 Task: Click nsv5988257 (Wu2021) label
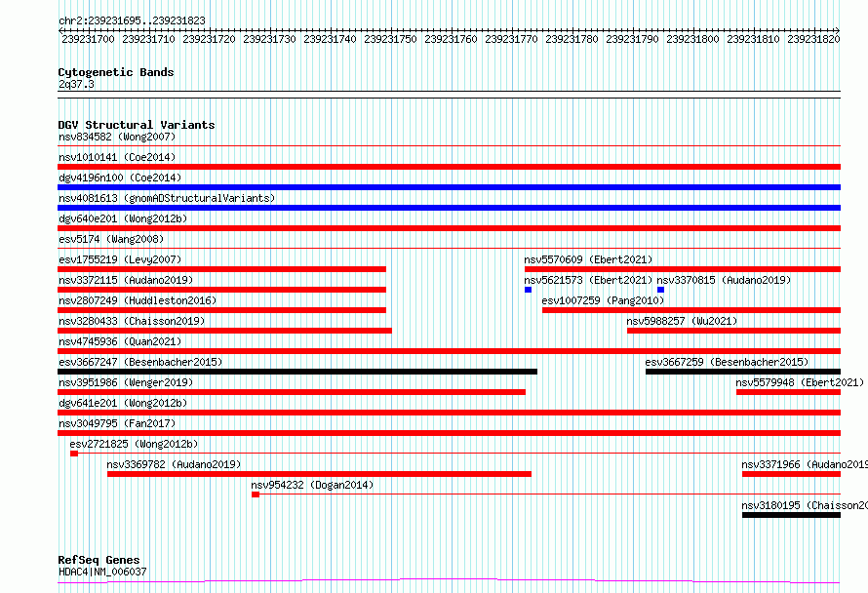tap(682, 321)
